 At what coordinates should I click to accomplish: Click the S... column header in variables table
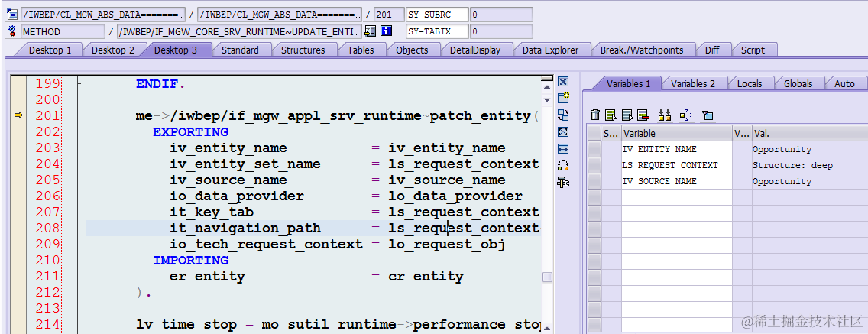611,134
